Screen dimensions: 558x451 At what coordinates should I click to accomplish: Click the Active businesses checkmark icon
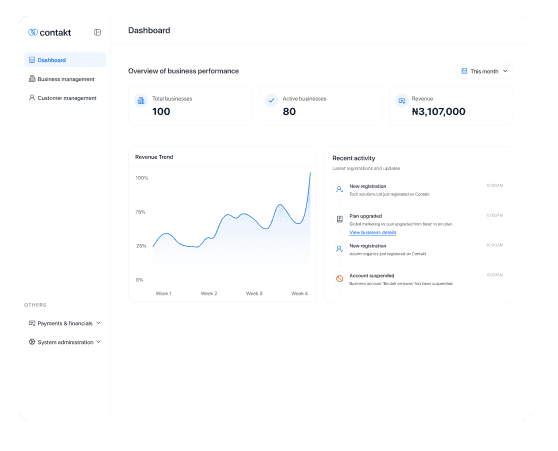271,101
